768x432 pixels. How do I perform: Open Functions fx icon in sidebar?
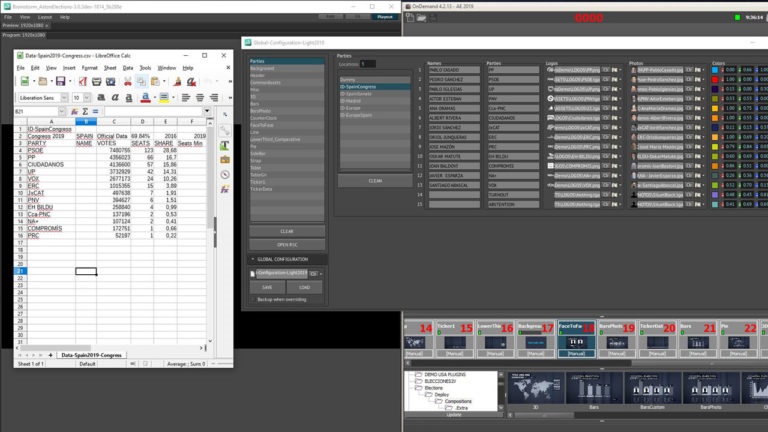coord(224,189)
